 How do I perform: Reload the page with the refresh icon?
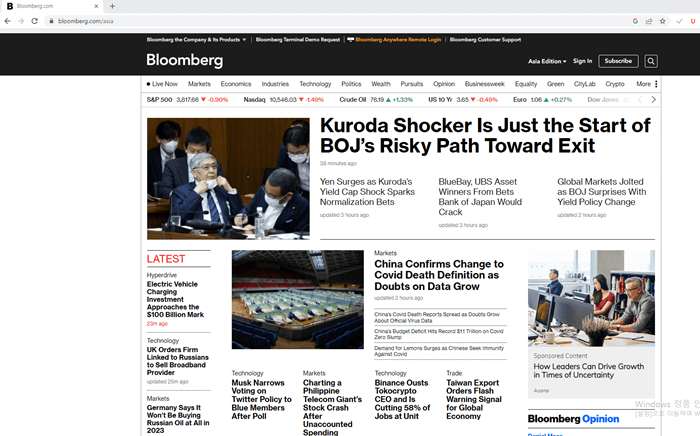[34, 21]
